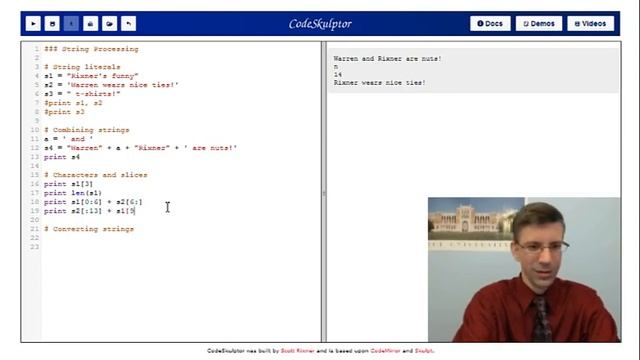Image resolution: width=640 pixels, height=360 pixels.
Task: Click the instructor webcam video overlay
Action: point(524,270)
